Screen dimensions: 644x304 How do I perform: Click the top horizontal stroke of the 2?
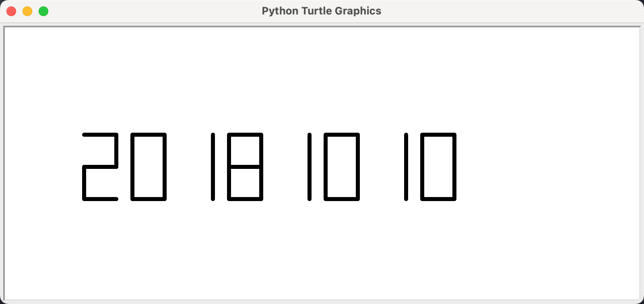click(x=100, y=135)
